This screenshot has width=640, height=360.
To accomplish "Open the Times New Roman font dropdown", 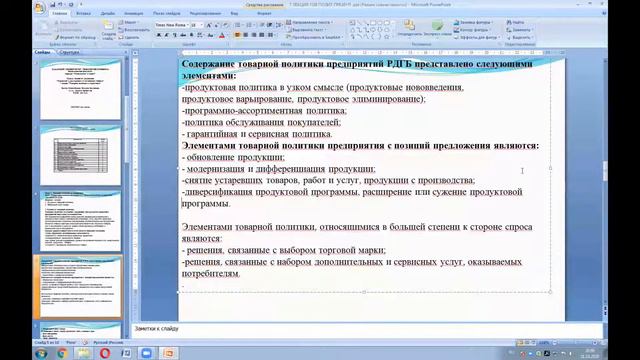I will [x=171, y=25].
